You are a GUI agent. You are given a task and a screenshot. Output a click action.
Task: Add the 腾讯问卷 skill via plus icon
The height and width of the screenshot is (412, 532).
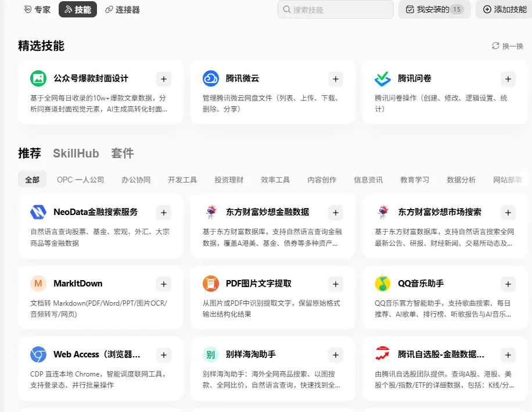[508, 79]
